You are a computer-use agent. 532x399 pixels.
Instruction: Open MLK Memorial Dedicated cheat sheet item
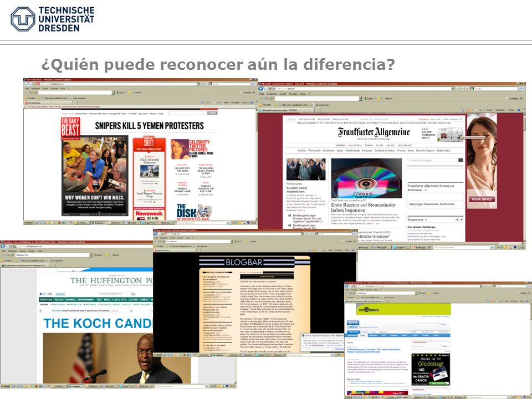click(149, 161)
